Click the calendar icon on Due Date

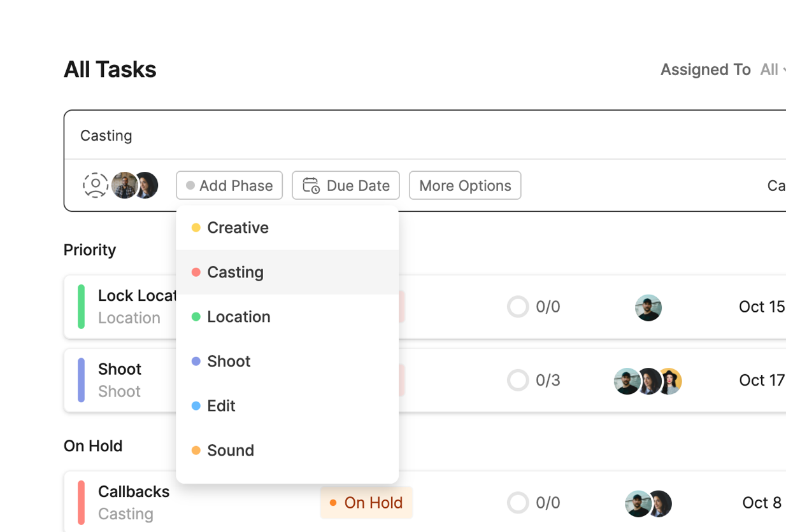tap(311, 185)
